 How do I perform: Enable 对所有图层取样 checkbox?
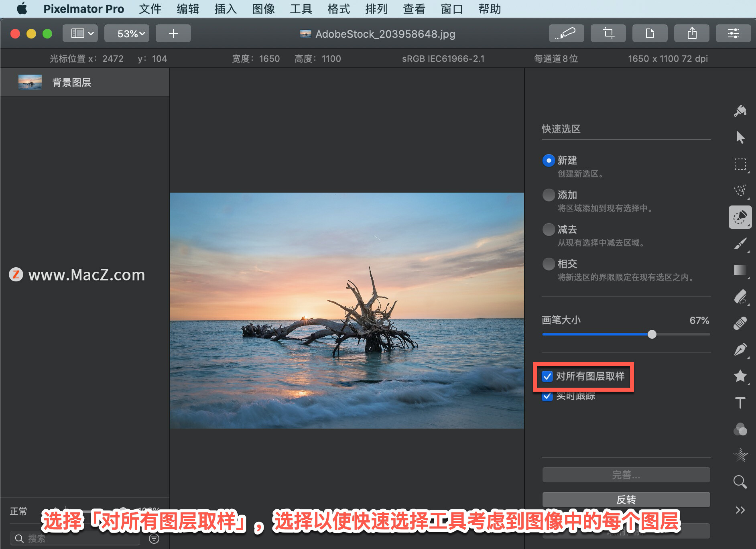[547, 377]
